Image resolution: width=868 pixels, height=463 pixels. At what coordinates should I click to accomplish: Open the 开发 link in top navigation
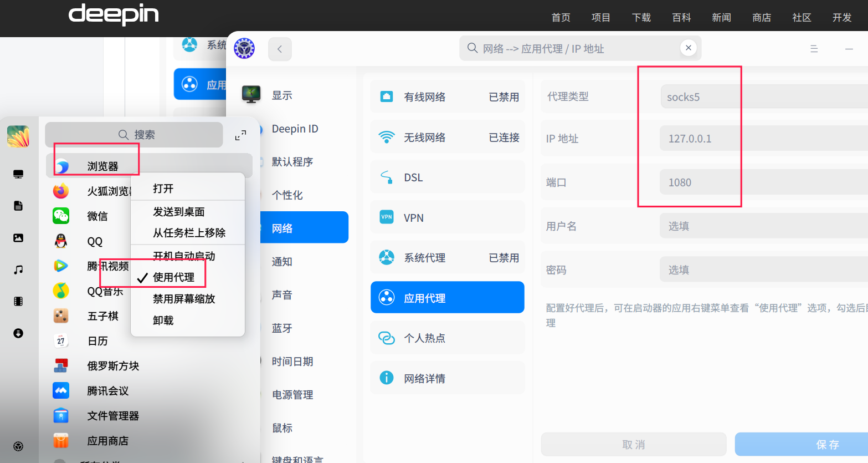tap(842, 18)
